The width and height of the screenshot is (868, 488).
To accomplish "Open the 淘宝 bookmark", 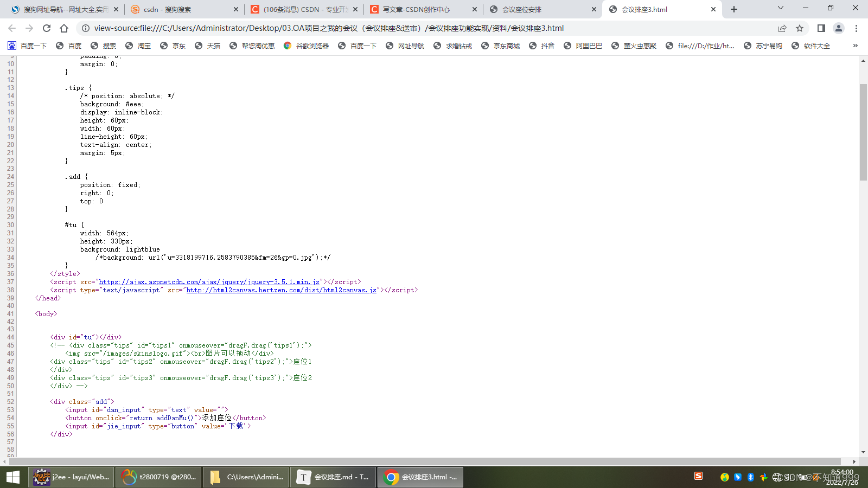I will coord(138,46).
